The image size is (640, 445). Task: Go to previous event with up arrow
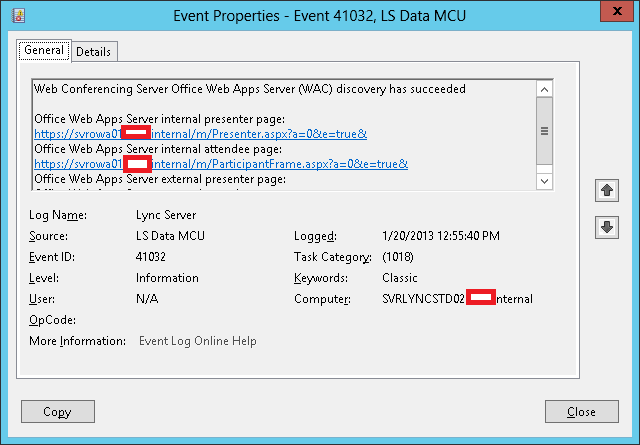tap(605, 190)
